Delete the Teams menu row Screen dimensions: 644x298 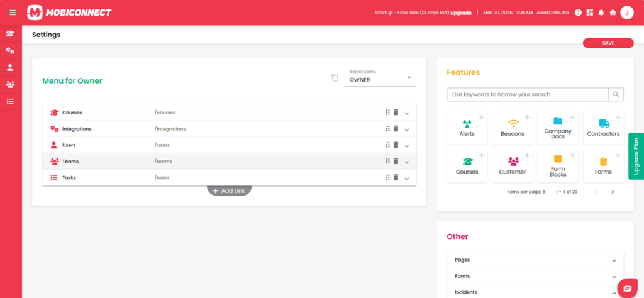[x=396, y=162]
